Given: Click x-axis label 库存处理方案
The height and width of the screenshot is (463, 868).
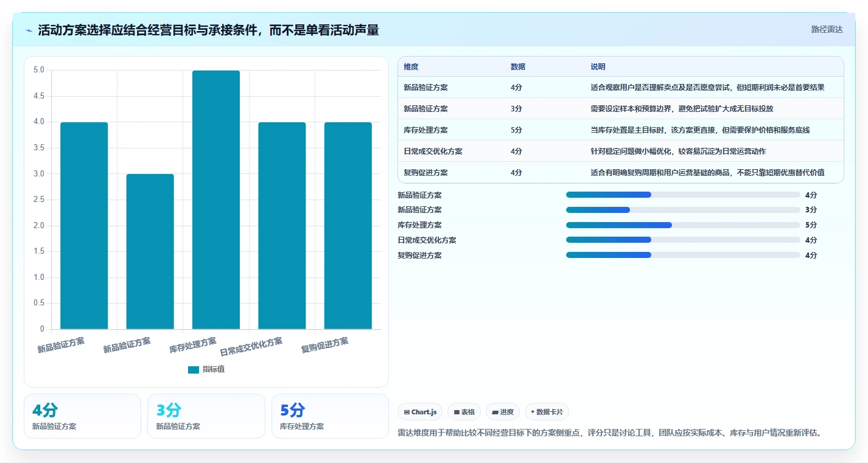Looking at the screenshot, I should pos(193,345).
